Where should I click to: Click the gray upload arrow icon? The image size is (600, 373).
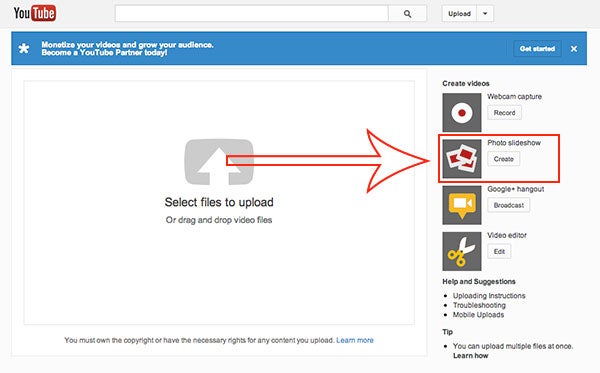[x=219, y=162]
